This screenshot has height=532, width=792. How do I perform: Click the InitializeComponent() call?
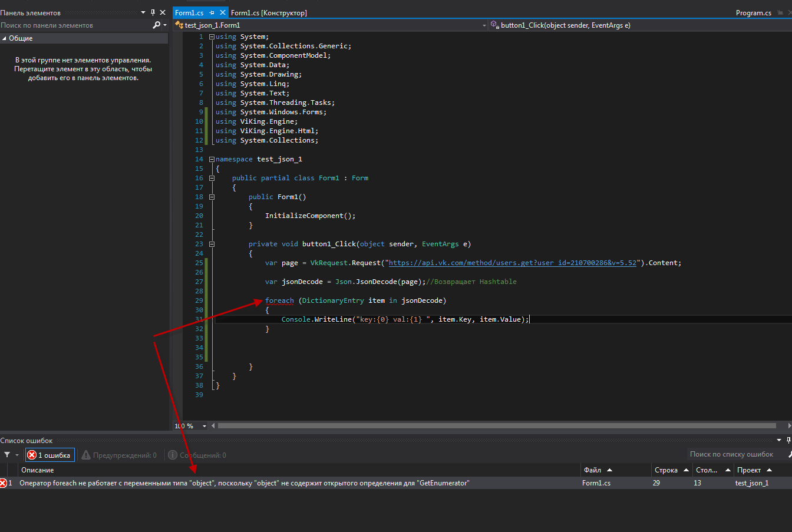(x=311, y=216)
